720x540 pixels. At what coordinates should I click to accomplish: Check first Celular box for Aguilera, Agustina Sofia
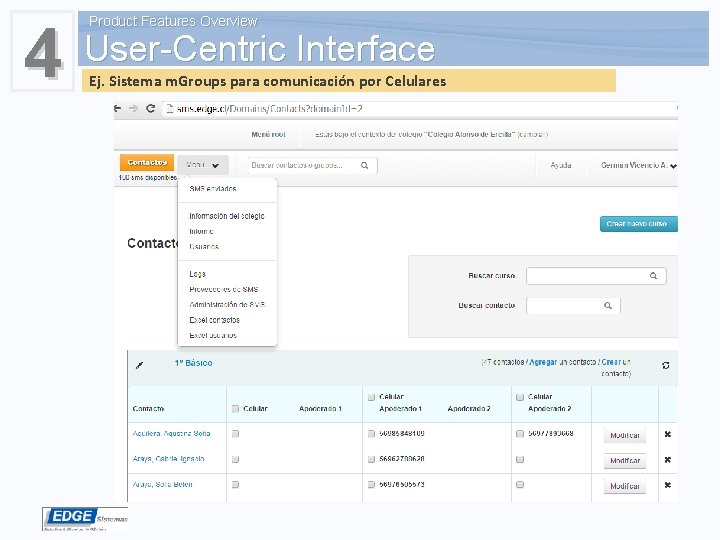coord(236,433)
